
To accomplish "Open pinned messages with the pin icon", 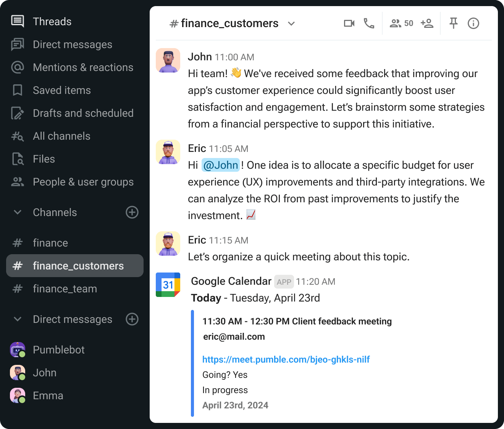I will [x=454, y=23].
